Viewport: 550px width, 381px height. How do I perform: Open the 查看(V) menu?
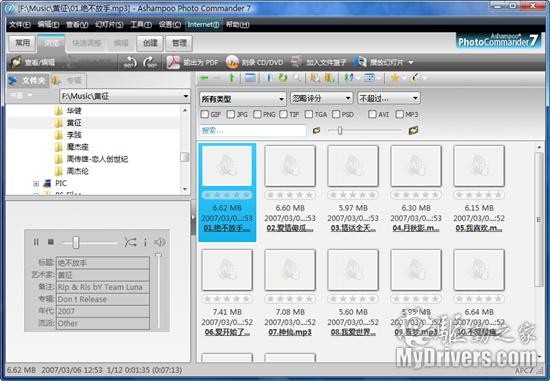click(77, 25)
